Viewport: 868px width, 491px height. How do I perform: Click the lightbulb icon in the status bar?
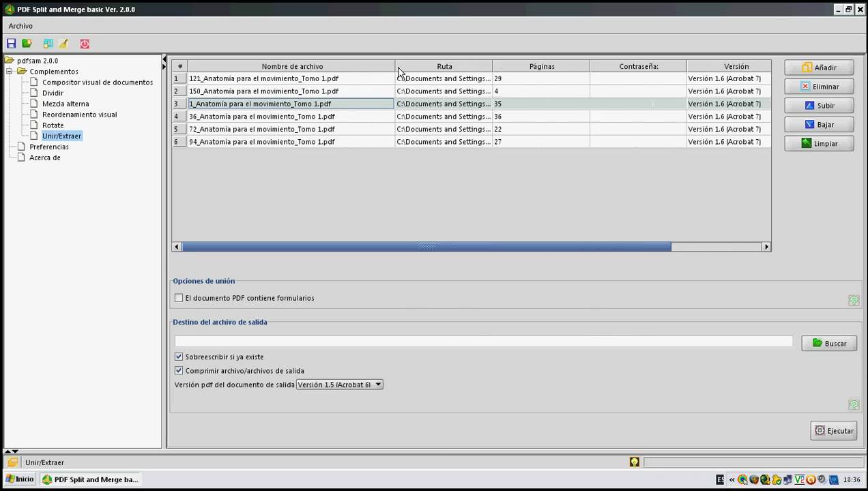click(635, 462)
